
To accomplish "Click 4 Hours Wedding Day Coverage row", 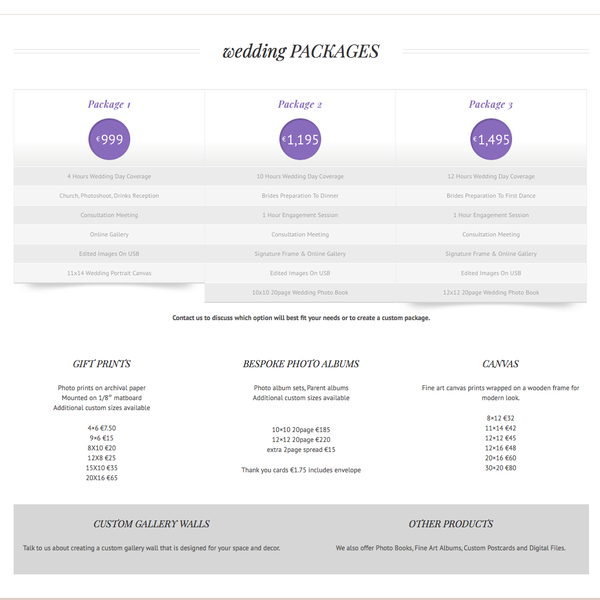I will [x=109, y=176].
